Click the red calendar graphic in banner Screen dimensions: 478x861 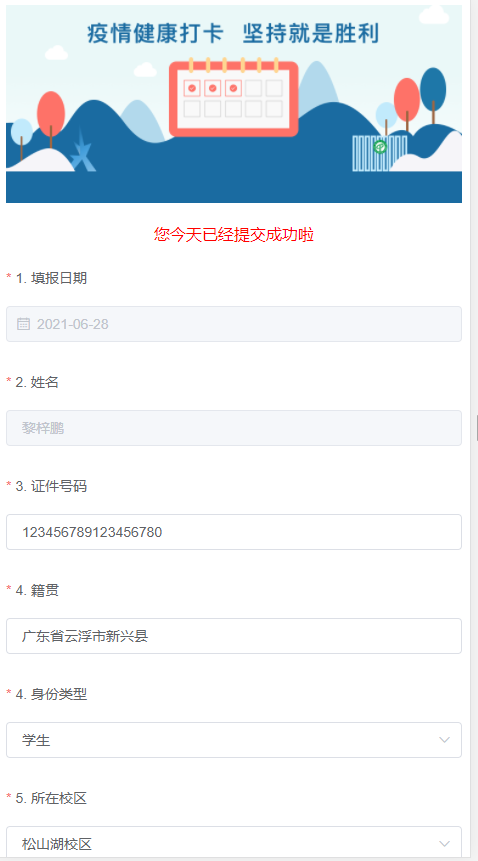[x=234, y=97]
